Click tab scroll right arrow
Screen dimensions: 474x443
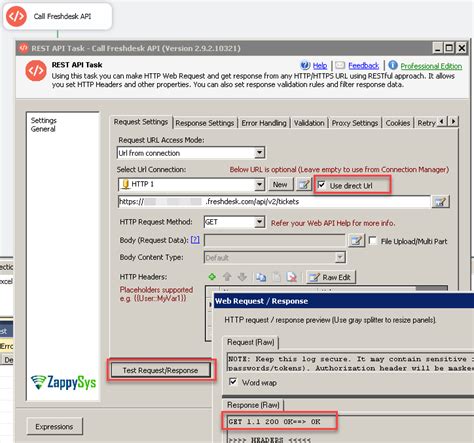(x=453, y=121)
